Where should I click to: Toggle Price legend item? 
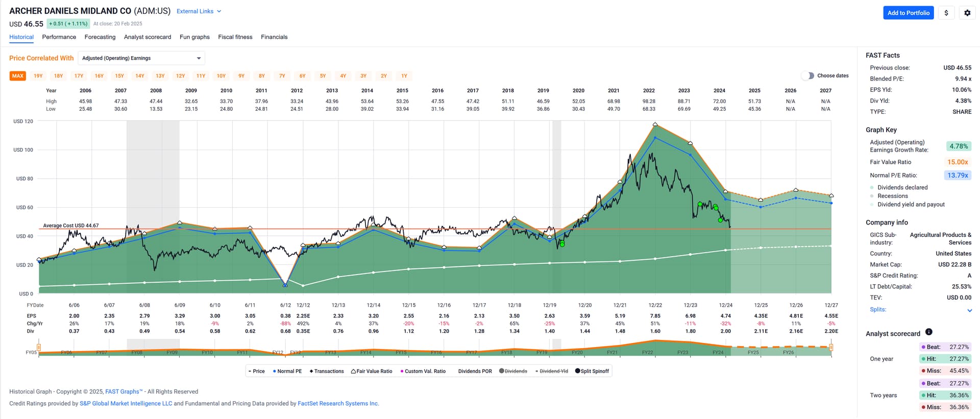click(x=257, y=371)
